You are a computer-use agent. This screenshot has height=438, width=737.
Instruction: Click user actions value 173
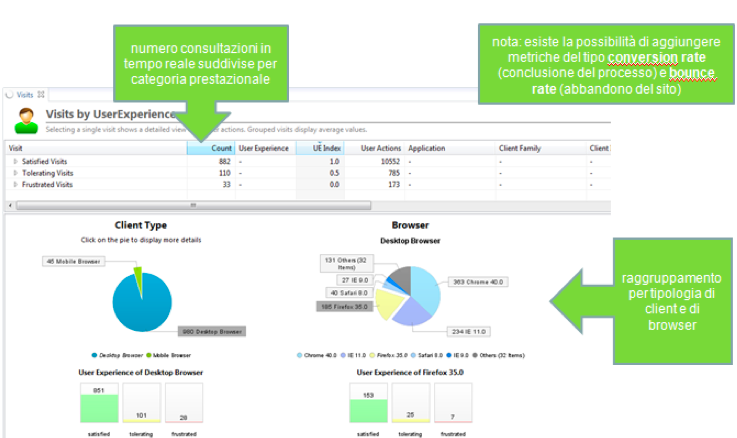[394, 184]
